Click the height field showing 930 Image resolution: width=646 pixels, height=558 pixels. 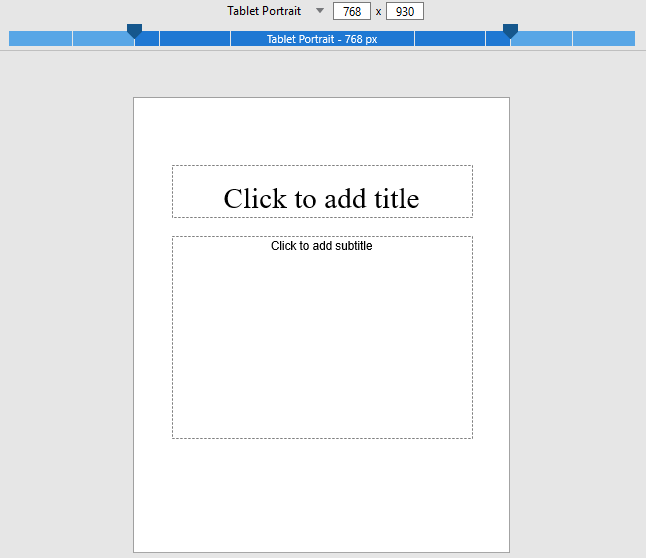(x=404, y=12)
